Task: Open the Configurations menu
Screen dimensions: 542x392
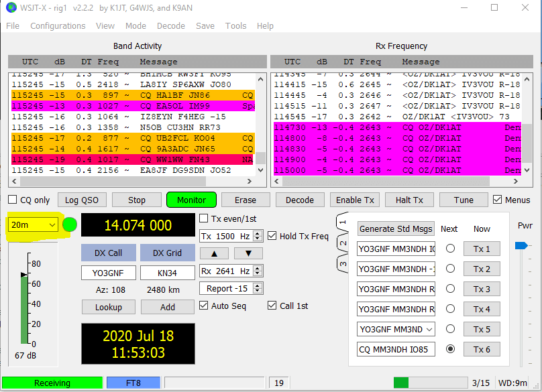Action: click(58, 26)
